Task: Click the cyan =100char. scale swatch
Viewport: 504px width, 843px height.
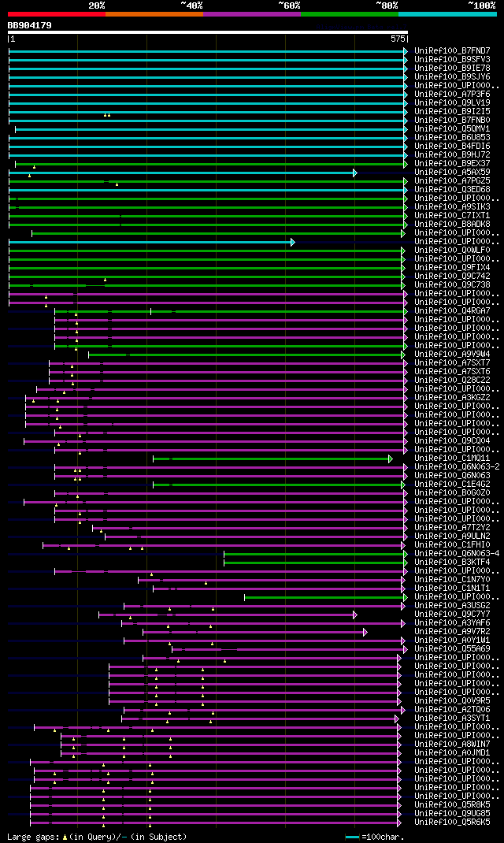Action: [x=352, y=837]
